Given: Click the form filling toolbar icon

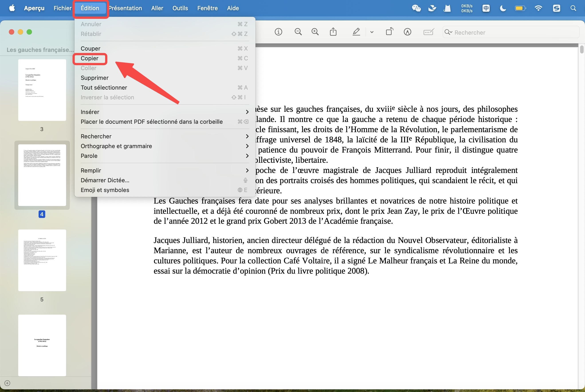Looking at the screenshot, I should [x=428, y=32].
